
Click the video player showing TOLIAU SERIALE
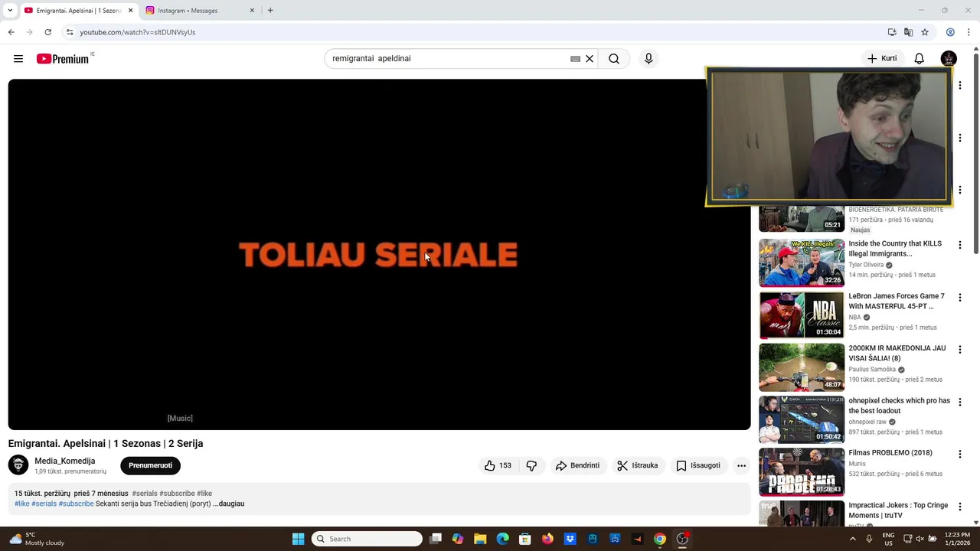coord(379,254)
